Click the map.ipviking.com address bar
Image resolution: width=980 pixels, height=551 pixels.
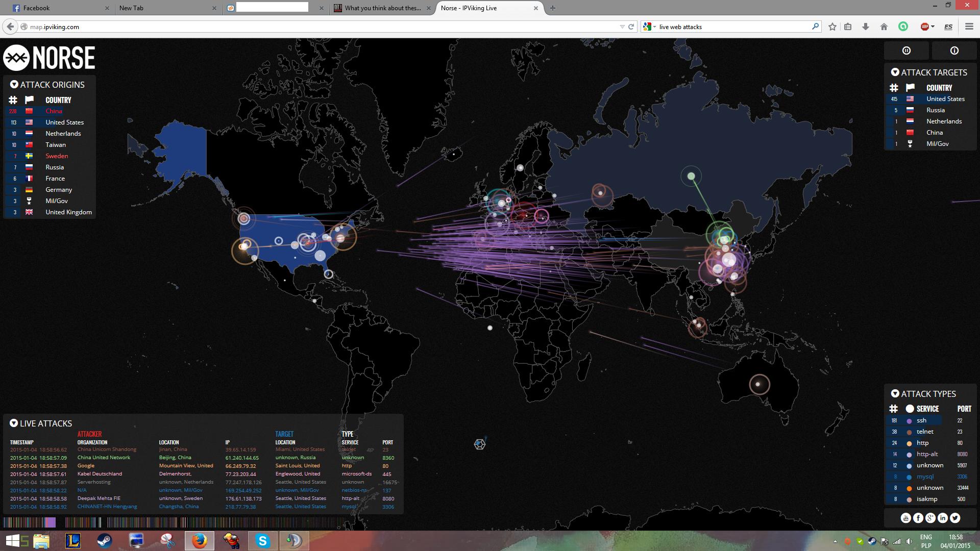pos(322,27)
